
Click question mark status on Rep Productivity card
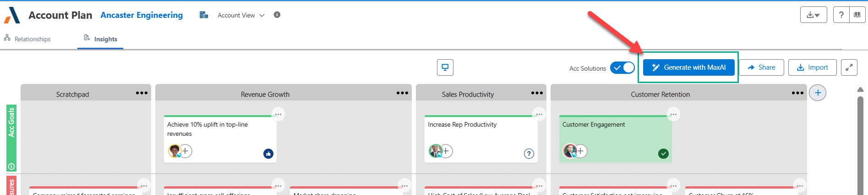[529, 154]
